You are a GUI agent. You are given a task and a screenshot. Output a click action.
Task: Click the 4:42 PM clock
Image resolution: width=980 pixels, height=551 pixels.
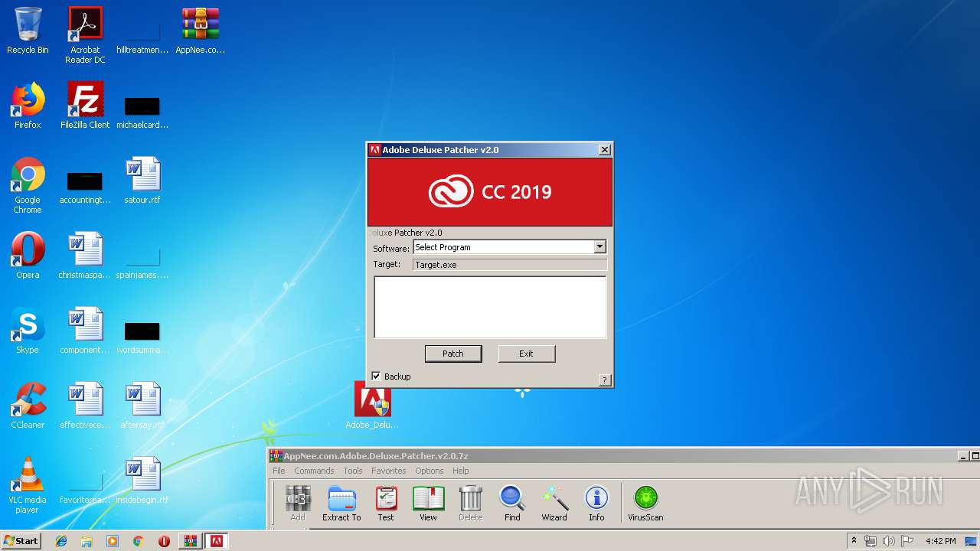tap(940, 541)
